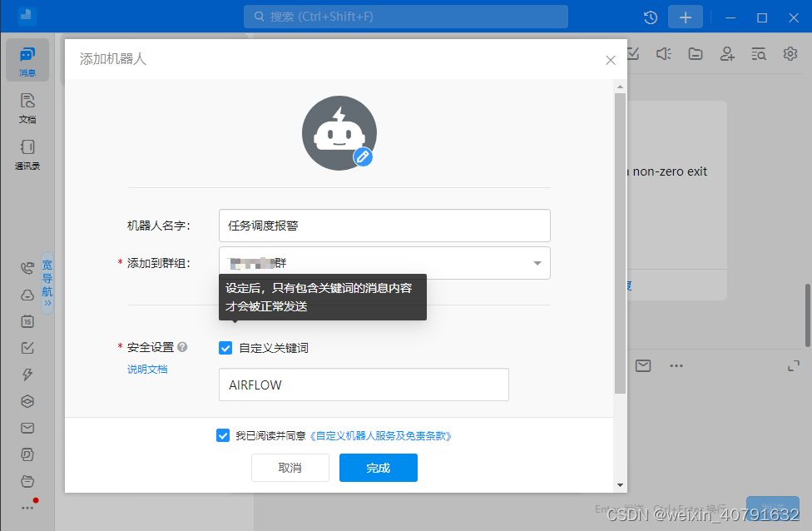Open the calendar icon in the sidebar
The width and height of the screenshot is (812, 531).
pyautogui.click(x=27, y=320)
